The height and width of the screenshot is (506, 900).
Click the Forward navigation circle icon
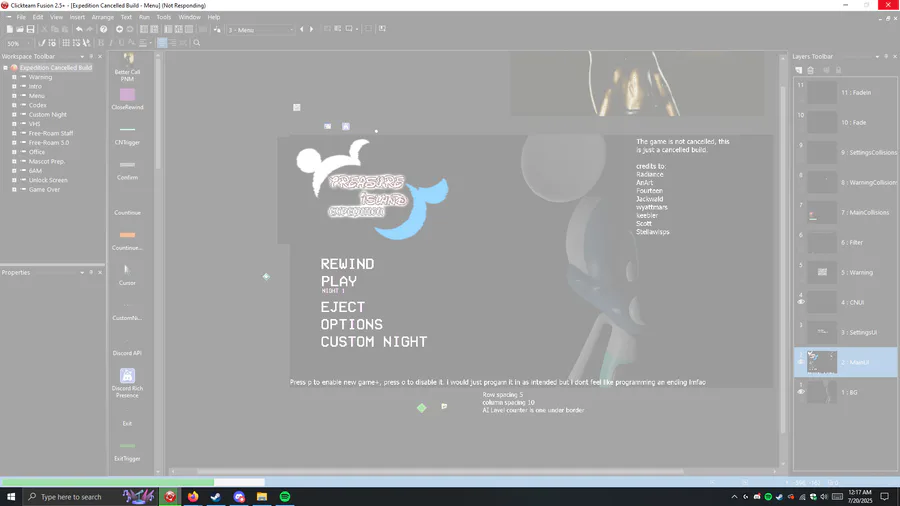tap(130, 29)
